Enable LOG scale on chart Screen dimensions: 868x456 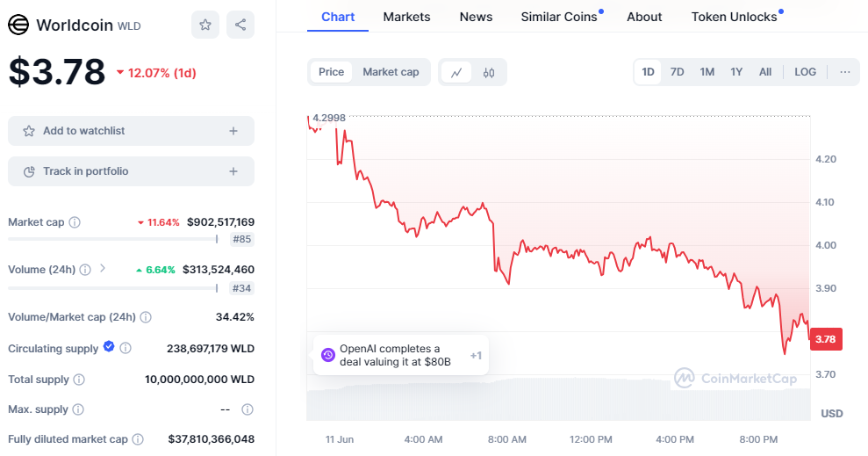click(x=805, y=72)
